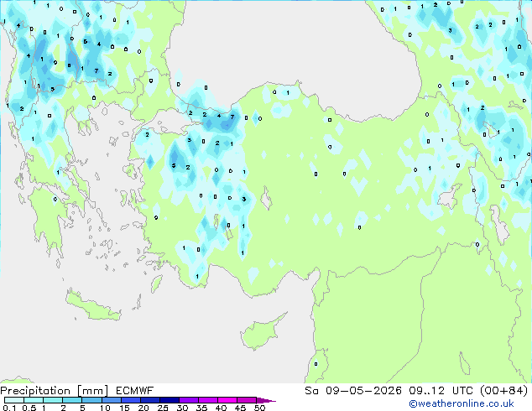The image size is (532, 411).
Task: Select the 0.1–0.5 mm legend swatch
Action: click(x=14, y=400)
